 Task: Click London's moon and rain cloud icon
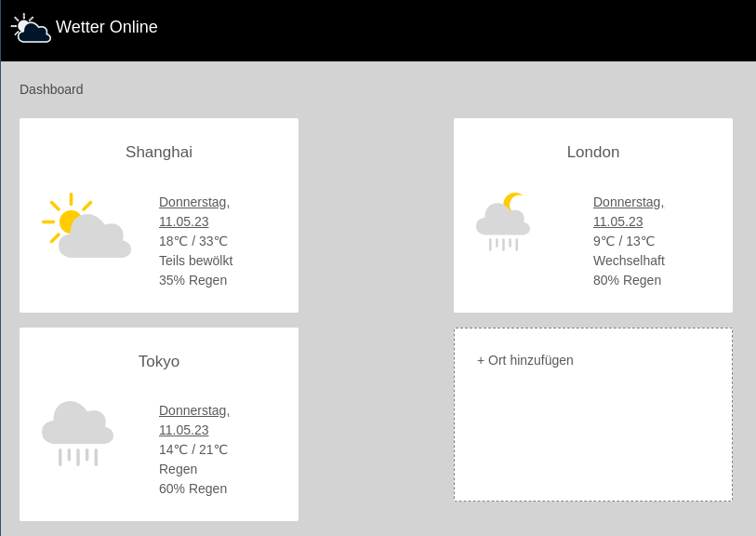[x=503, y=221]
